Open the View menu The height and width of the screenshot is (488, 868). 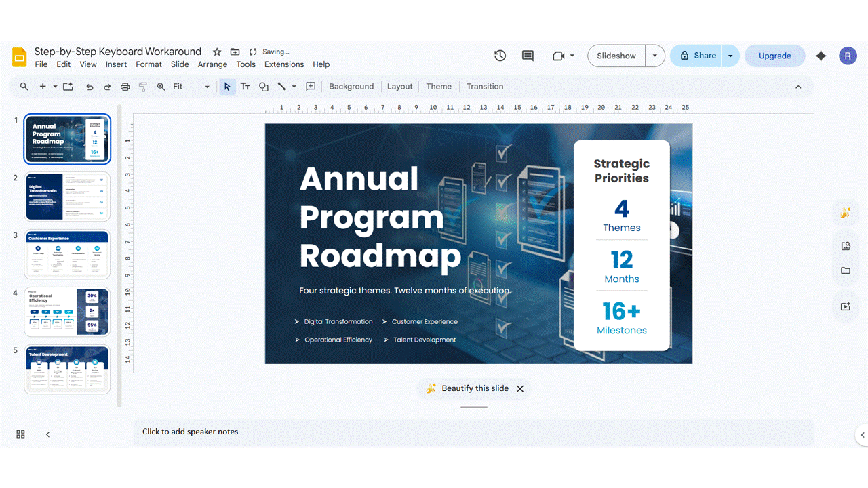click(x=88, y=64)
